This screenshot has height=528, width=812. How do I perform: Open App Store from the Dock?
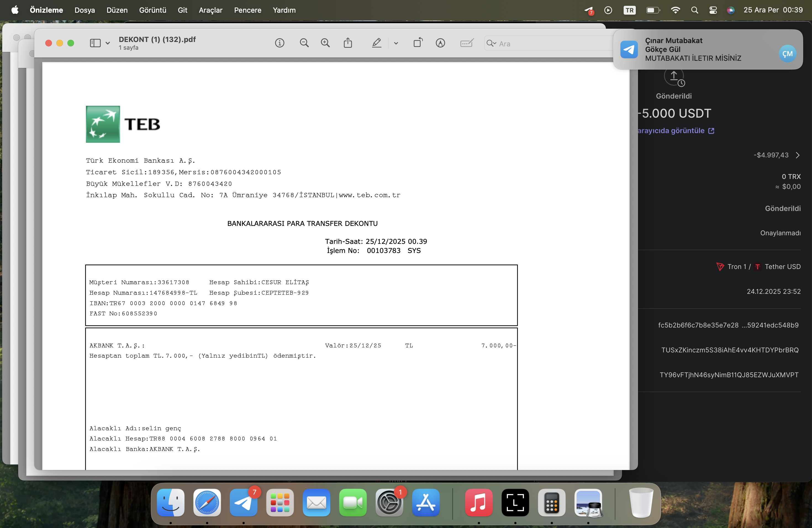[x=426, y=503]
